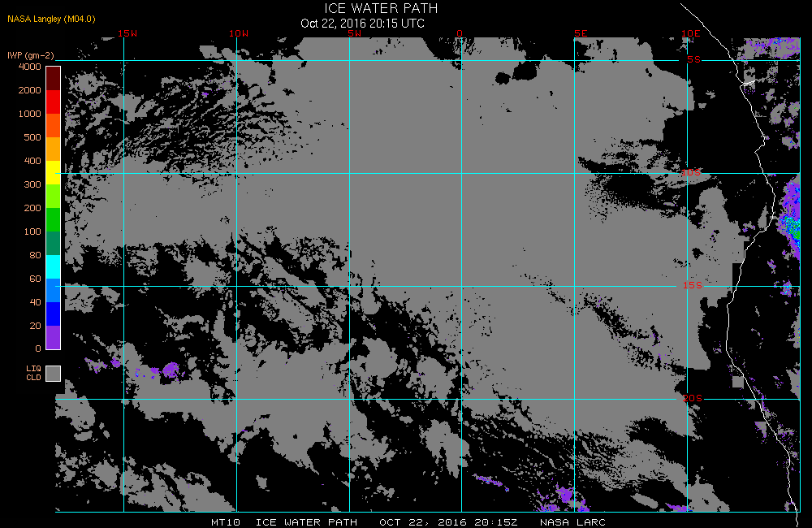812x528 pixels.
Task: Click the 4000 legend value
Action: 30,67
